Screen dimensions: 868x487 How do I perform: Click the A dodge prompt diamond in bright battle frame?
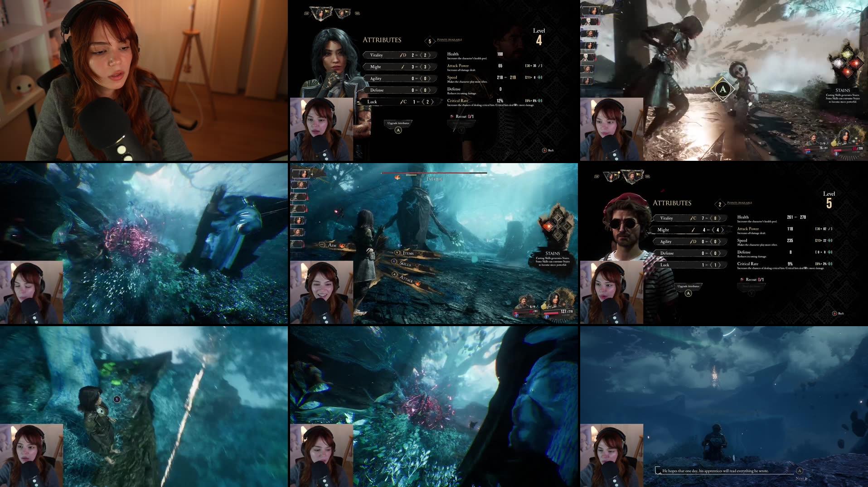(x=723, y=89)
